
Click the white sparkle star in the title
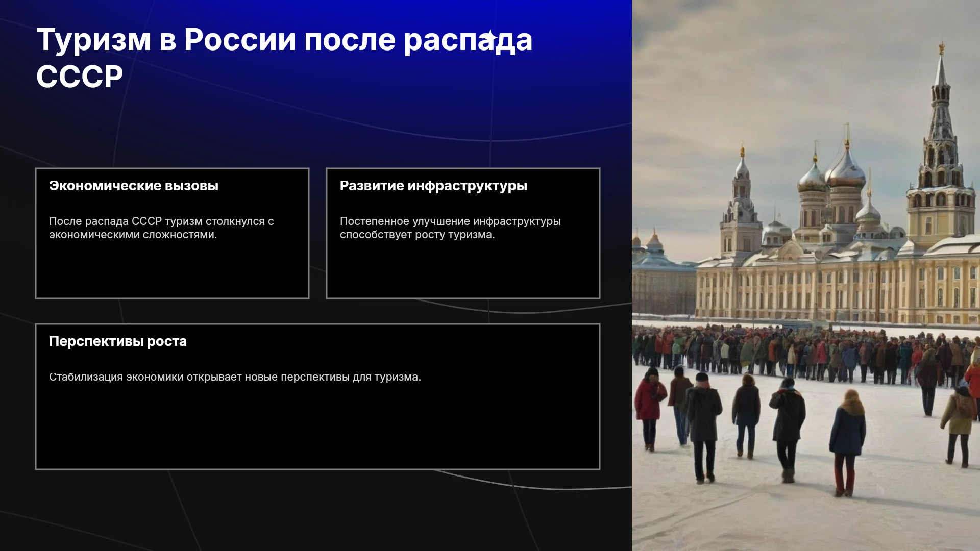pos(490,38)
